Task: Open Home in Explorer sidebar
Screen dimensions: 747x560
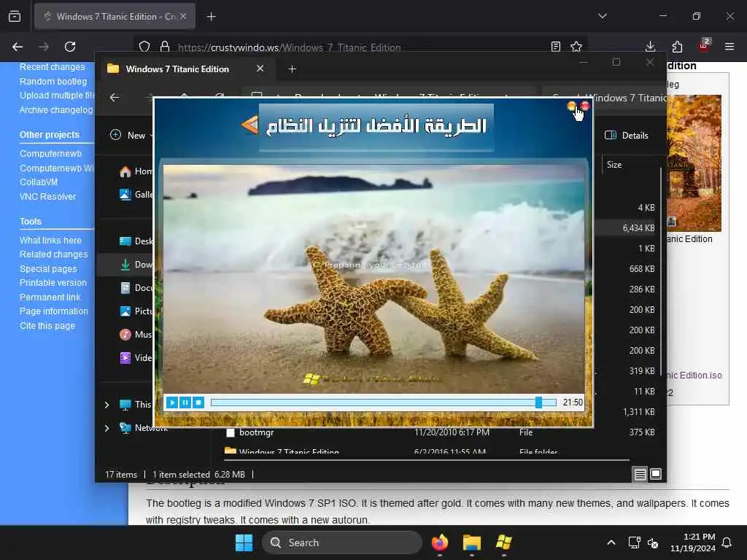Action: pyautogui.click(x=136, y=171)
